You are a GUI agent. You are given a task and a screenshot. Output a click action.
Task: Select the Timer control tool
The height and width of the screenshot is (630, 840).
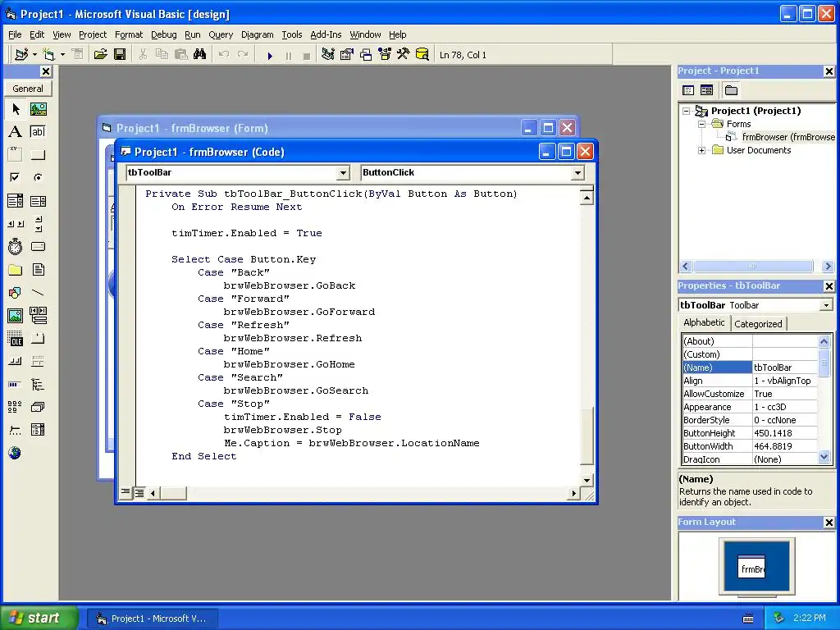pyautogui.click(x=16, y=246)
